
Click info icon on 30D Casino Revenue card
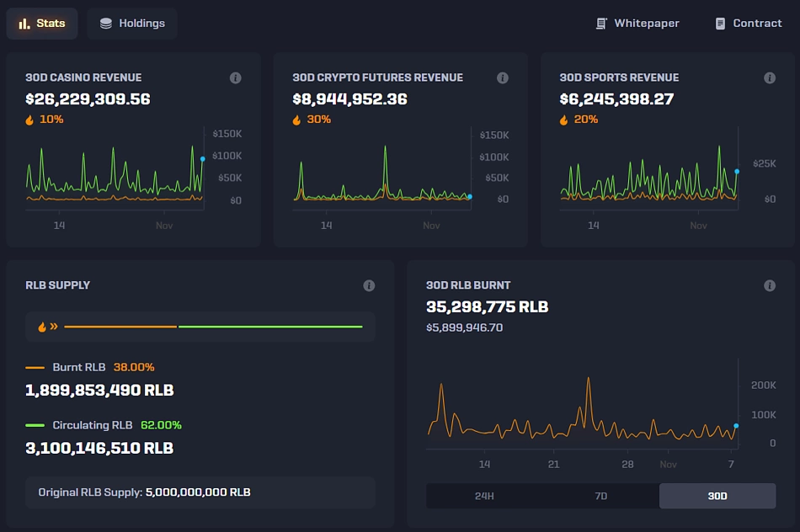[x=236, y=78]
